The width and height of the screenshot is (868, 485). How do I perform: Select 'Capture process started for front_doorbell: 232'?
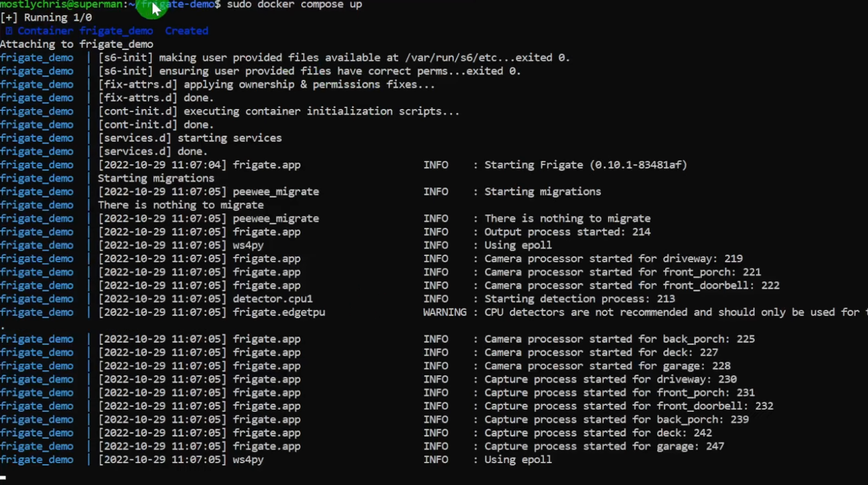(x=628, y=406)
